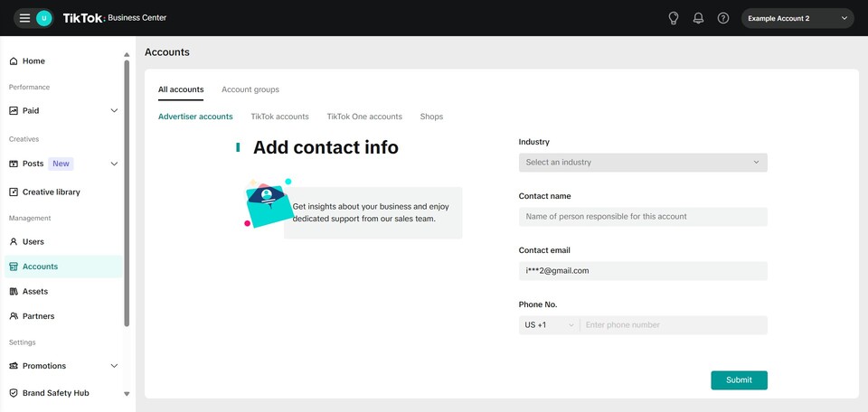
Task: Open Partners in the sidebar
Action: pos(38,316)
